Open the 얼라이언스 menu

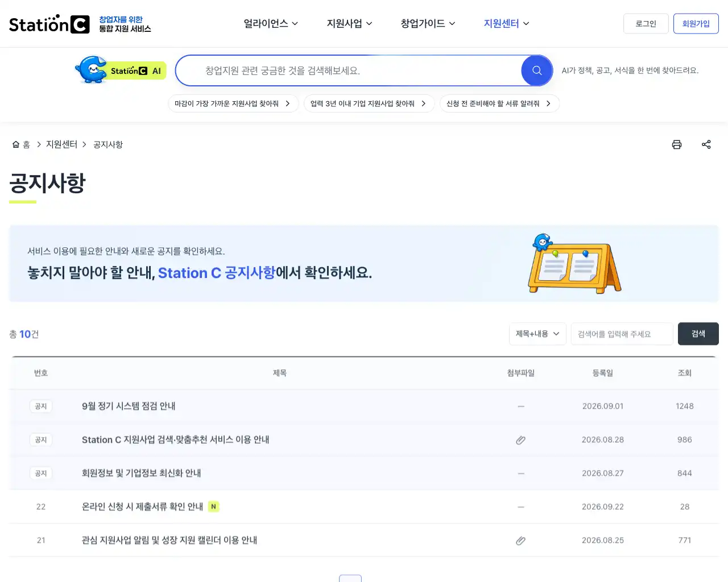(x=271, y=23)
